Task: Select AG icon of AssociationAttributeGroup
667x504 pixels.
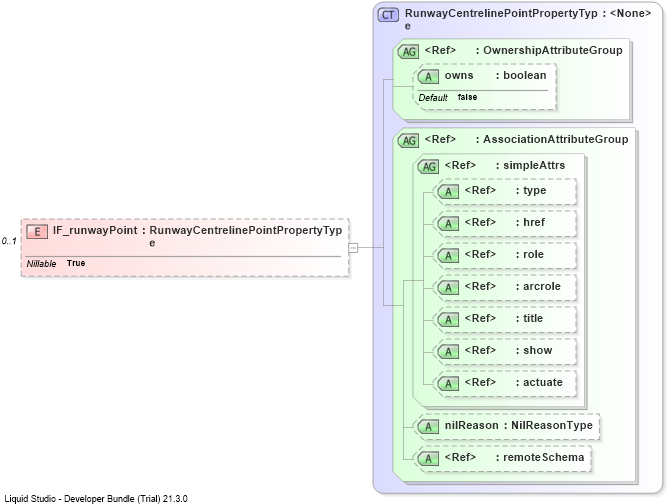Action: pyautogui.click(x=408, y=141)
